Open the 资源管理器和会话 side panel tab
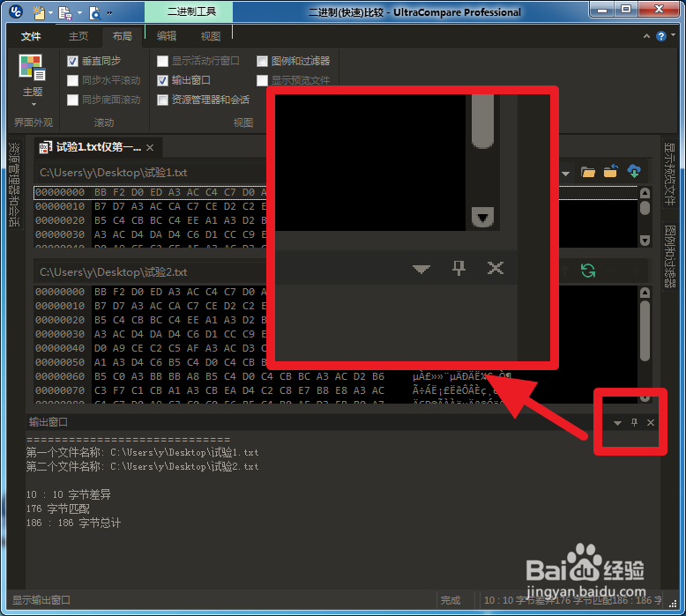The image size is (686, 616). pyautogui.click(x=14, y=184)
